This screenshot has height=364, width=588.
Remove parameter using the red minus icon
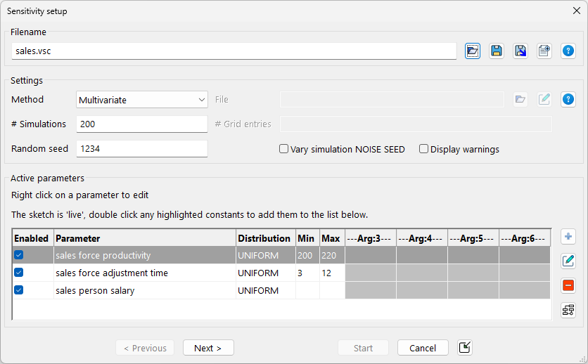coord(568,285)
